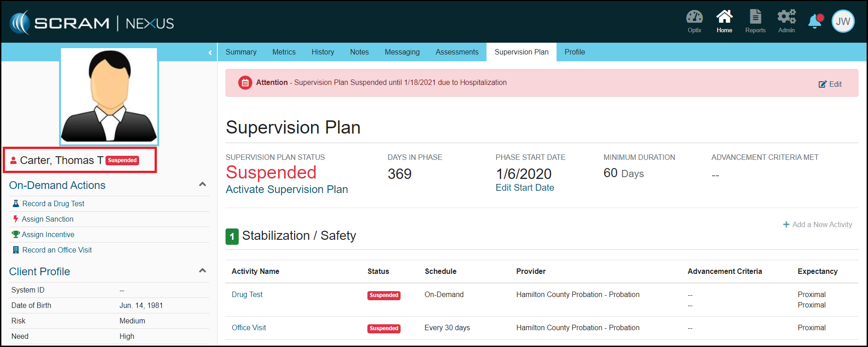Click the client profile photo
The height and width of the screenshot is (347, 868).
tap(109, 96)
